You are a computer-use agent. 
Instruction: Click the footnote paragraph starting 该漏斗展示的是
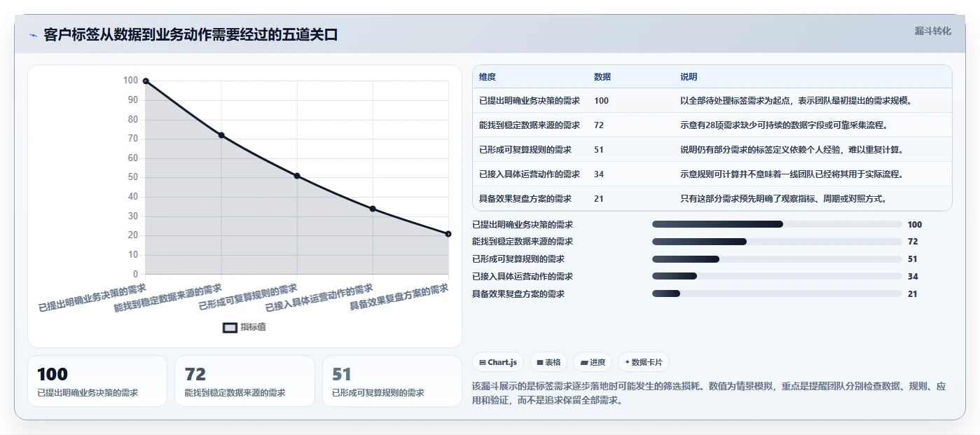point(710,393)
